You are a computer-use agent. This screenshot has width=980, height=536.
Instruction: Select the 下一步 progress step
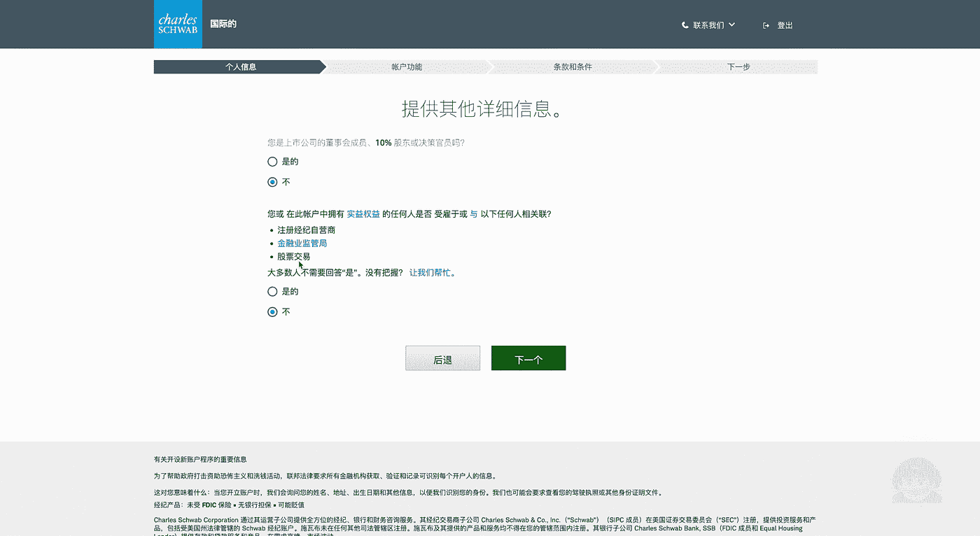pos(738,67)
